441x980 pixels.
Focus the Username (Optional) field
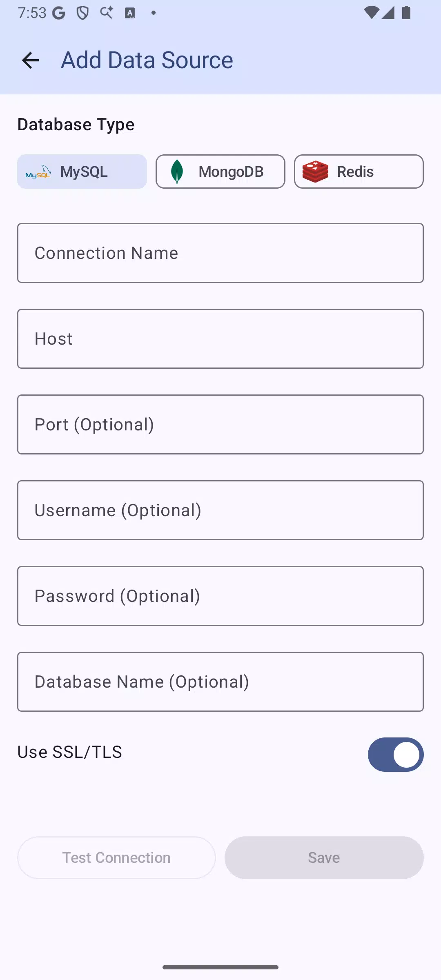coord(220,510)
